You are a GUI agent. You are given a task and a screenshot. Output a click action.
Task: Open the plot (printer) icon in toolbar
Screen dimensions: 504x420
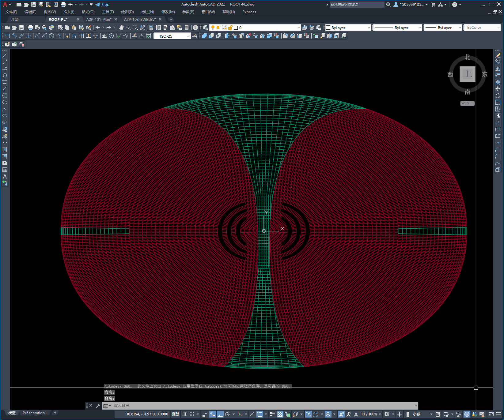click(x=30, y=28)
